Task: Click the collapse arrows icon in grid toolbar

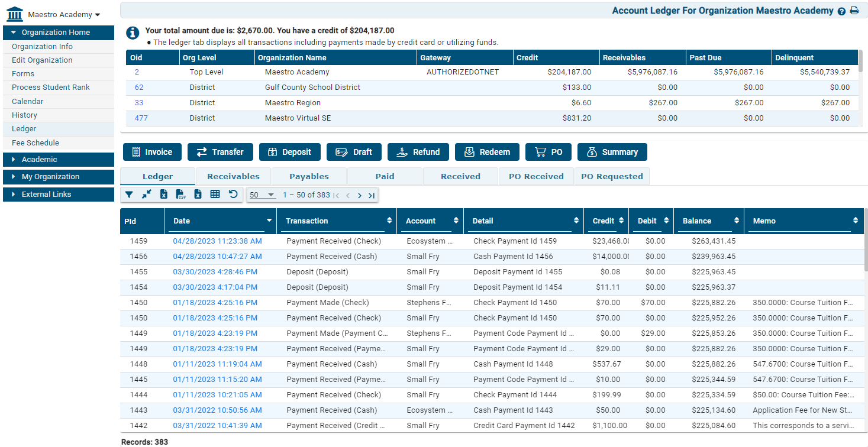Action: tap(146, 195)
